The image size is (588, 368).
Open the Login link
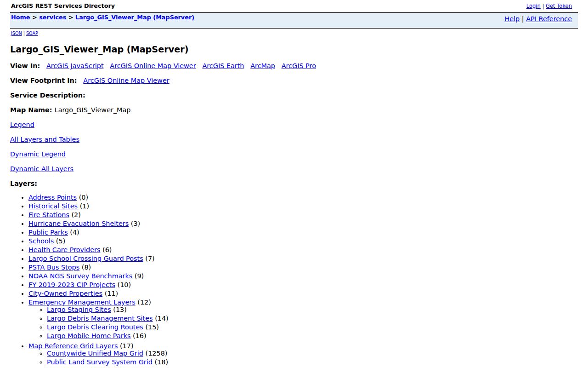pos(533,6)
